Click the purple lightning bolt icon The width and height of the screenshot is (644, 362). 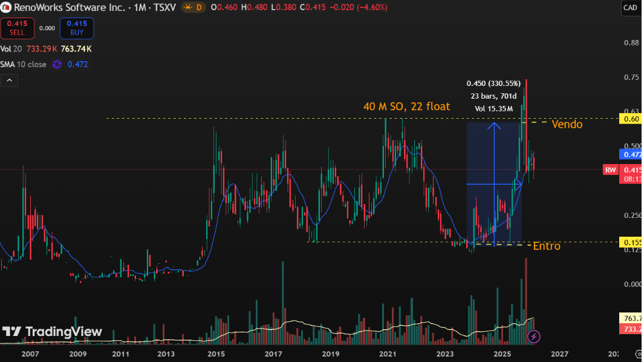click(533, 336)
